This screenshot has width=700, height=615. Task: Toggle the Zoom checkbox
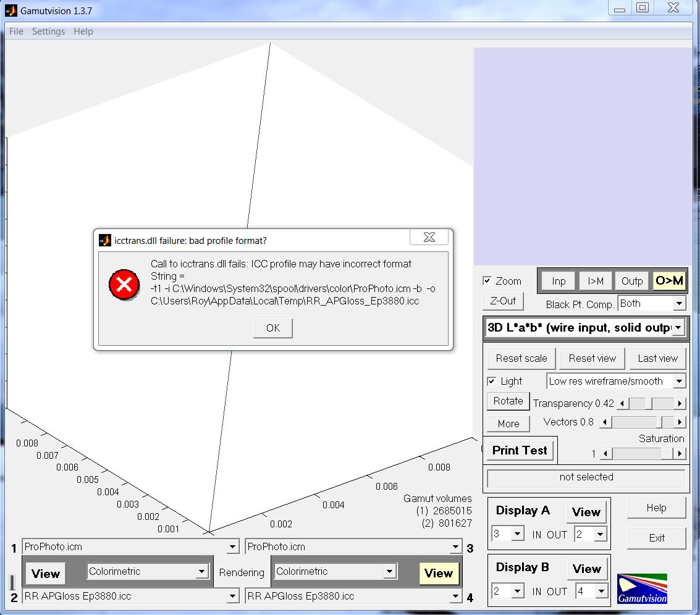487,281
